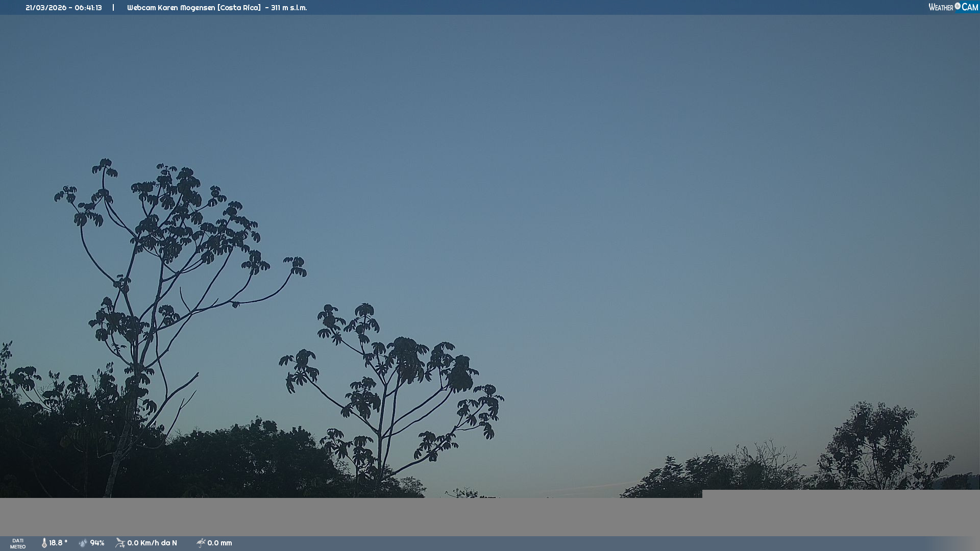This screenshot has height=551, width=980.
Task: Click the thermometer temperature icon
Action: coord(44,543)
